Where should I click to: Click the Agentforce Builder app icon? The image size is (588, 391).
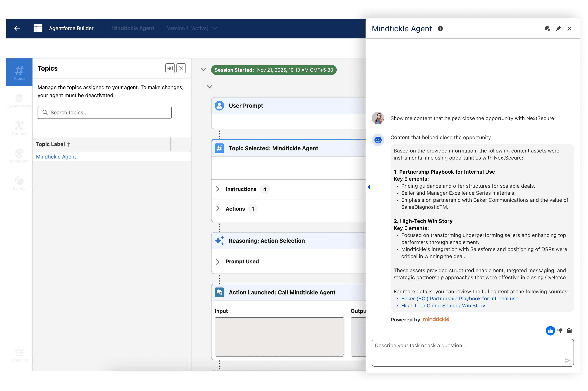pyautogui.click(x=38, y=28)
